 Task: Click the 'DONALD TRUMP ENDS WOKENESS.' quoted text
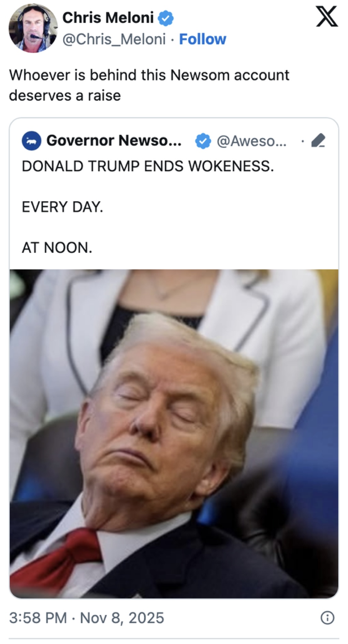coord(148,166)
